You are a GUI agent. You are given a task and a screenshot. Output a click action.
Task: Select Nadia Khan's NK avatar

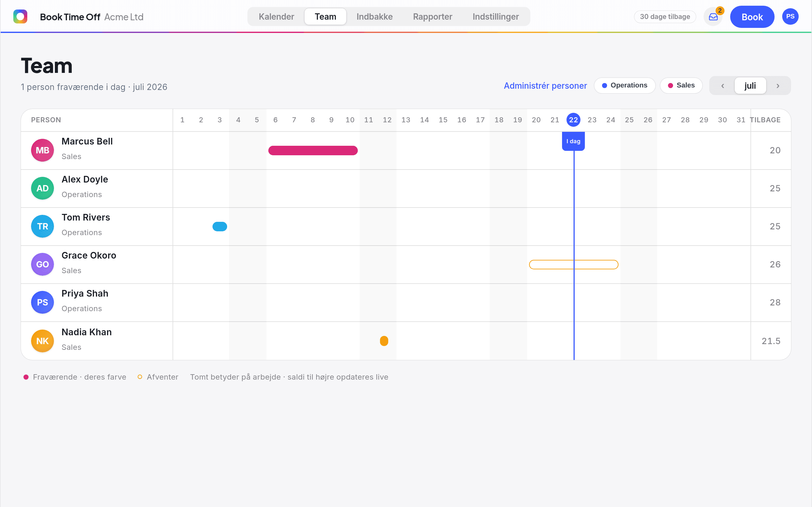coord(43,341)
